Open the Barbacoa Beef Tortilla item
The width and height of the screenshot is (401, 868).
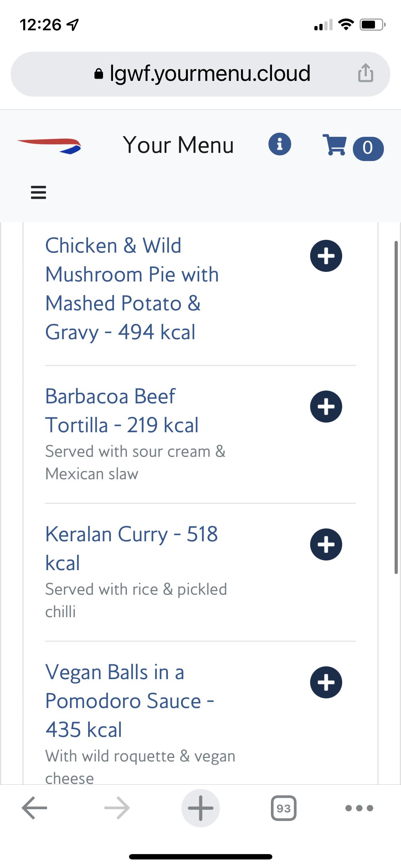coord(122,410)
